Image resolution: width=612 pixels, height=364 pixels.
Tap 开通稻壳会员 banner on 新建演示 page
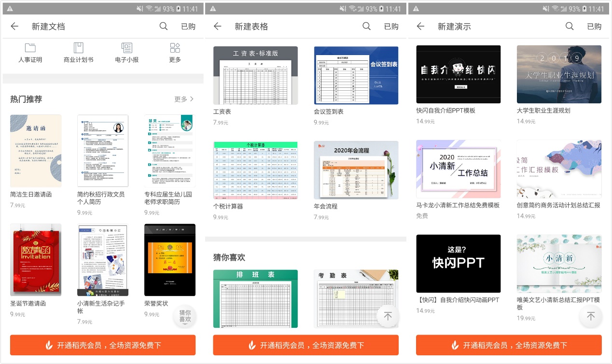511,345
